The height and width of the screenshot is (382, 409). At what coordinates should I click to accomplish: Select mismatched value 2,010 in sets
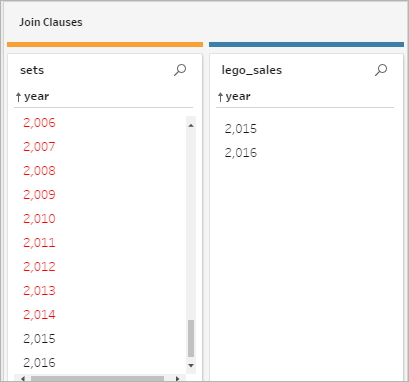[39, 219]
